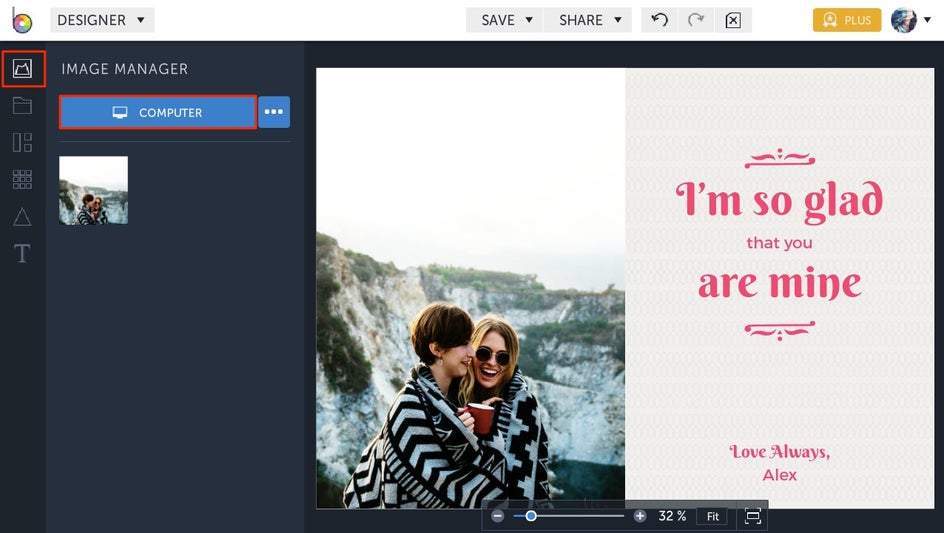
Task: Open the Image Manager sidebar icon
Action: (22, 69)
